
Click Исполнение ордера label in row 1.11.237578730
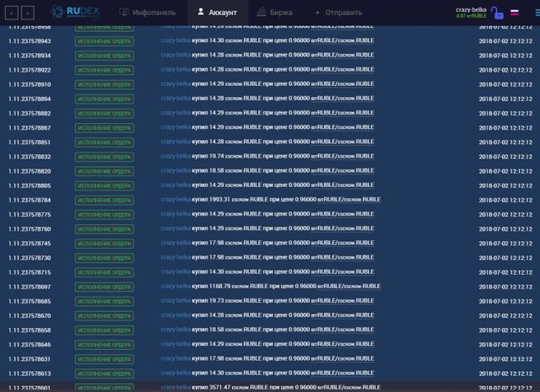[x=105, y=258]
